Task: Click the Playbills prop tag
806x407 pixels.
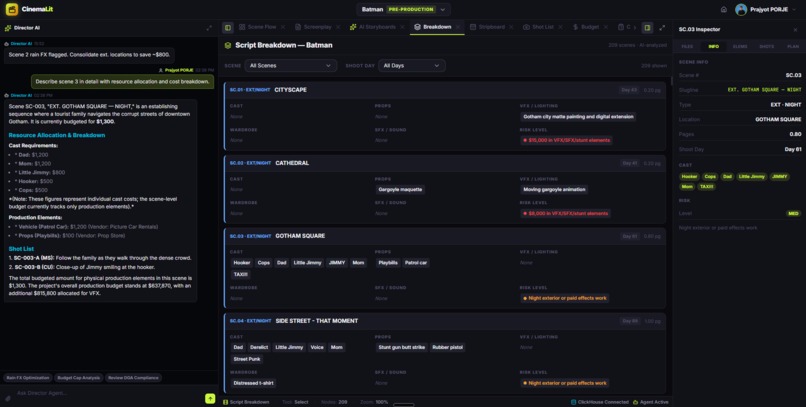Action: tap(388, 263)
